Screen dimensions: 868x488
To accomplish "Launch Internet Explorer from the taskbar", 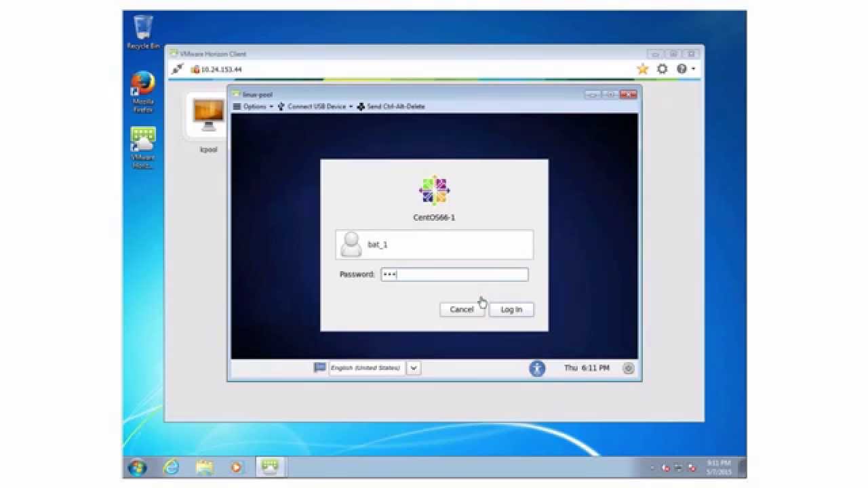I will [172, 467].
